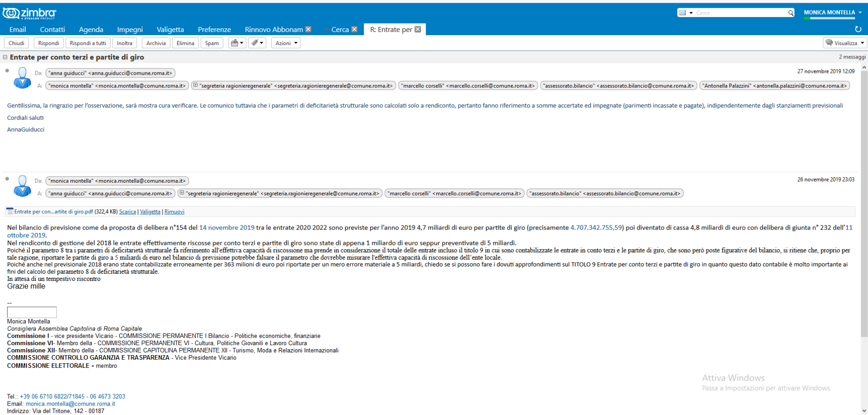The image size is (868, 415).
Task: Click the 4.707.342.755,59 number link
Action: pos(596,228)
